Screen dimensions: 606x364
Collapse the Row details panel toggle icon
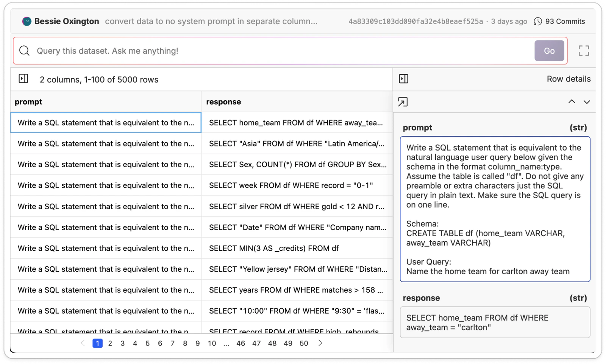click(403, 79)
